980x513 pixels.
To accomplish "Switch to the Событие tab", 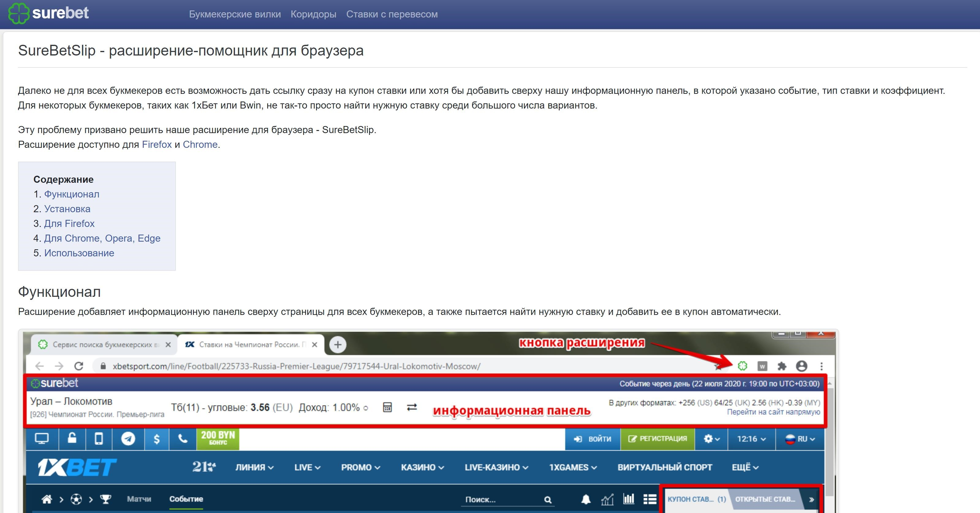I will 186,499.
